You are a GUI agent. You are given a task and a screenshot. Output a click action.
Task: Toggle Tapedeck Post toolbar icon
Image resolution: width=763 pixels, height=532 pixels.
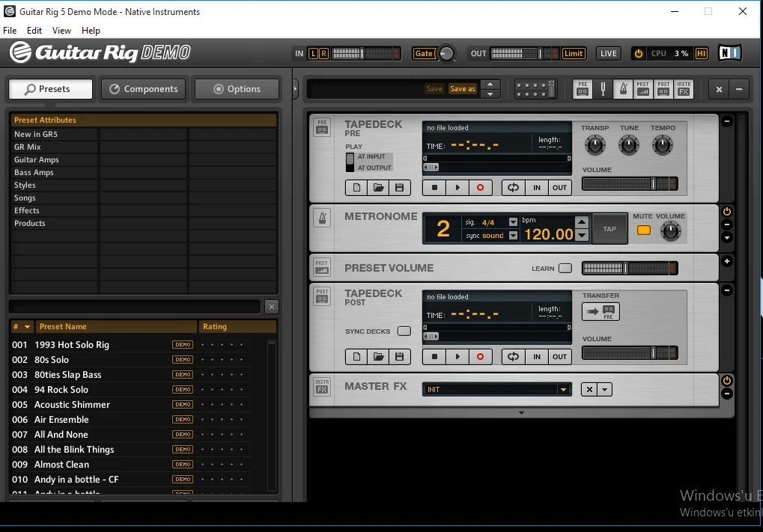click(663, 89)
